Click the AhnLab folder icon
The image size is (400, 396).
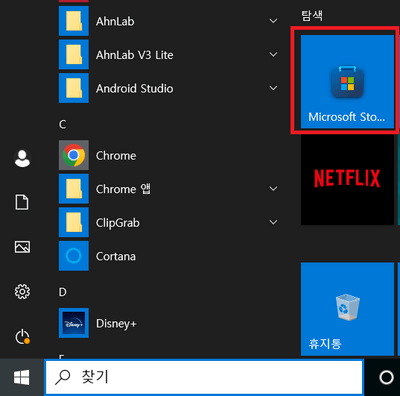pos(74,21)
